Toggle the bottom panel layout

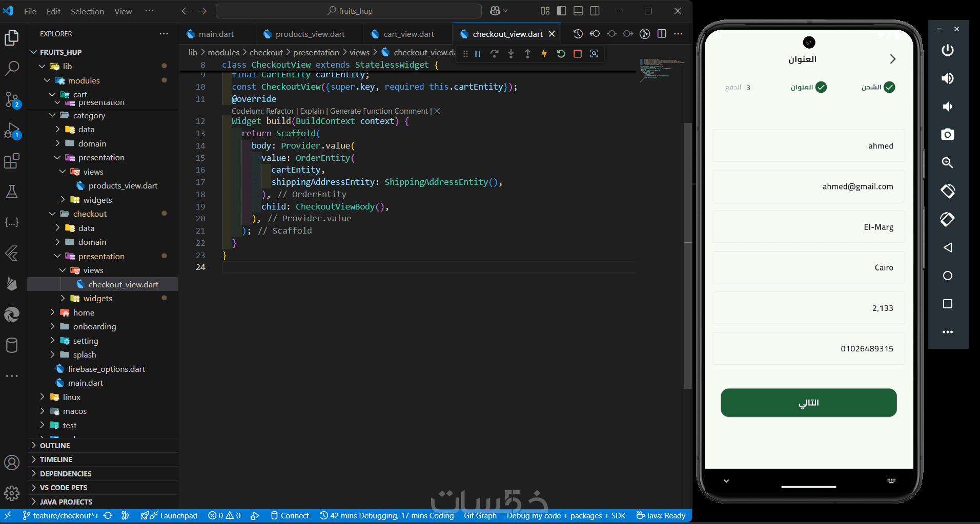point(578,11)
